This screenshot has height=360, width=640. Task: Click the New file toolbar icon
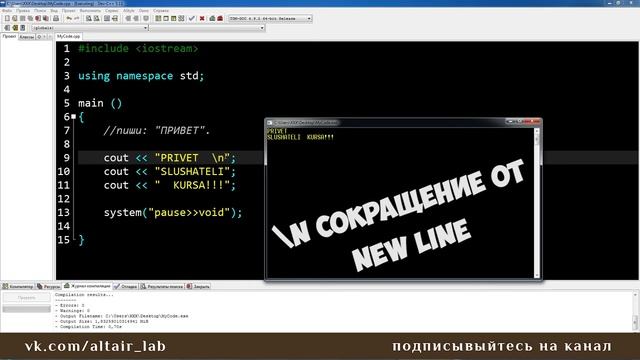coord(7,18)
